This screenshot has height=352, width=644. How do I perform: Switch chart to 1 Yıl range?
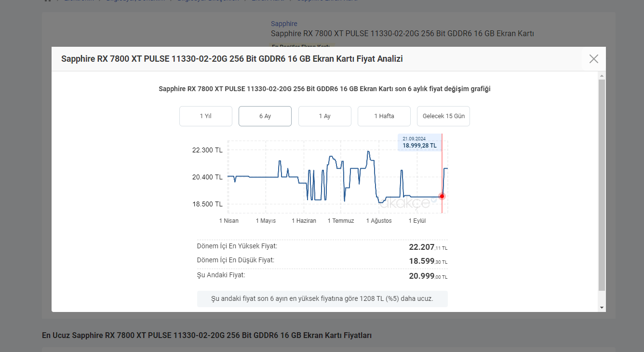[x=206, y=116]
